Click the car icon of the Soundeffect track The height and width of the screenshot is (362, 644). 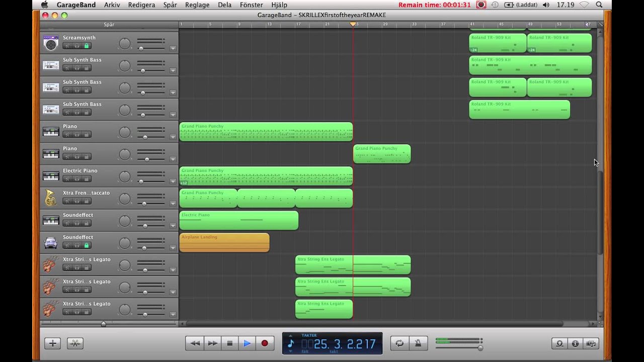point(51,243)
